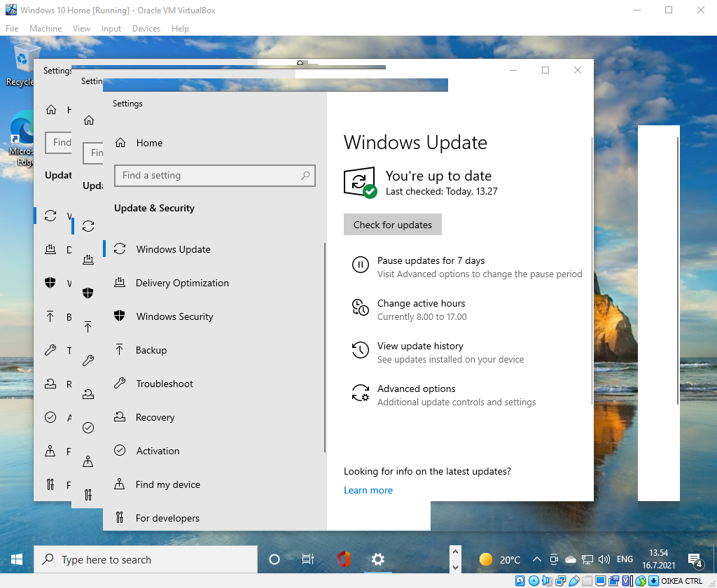Open Backup in front Settings sidebar
The width and height of the screenshot is (717, 588).
pyautogui.click(x=215, y=350)
